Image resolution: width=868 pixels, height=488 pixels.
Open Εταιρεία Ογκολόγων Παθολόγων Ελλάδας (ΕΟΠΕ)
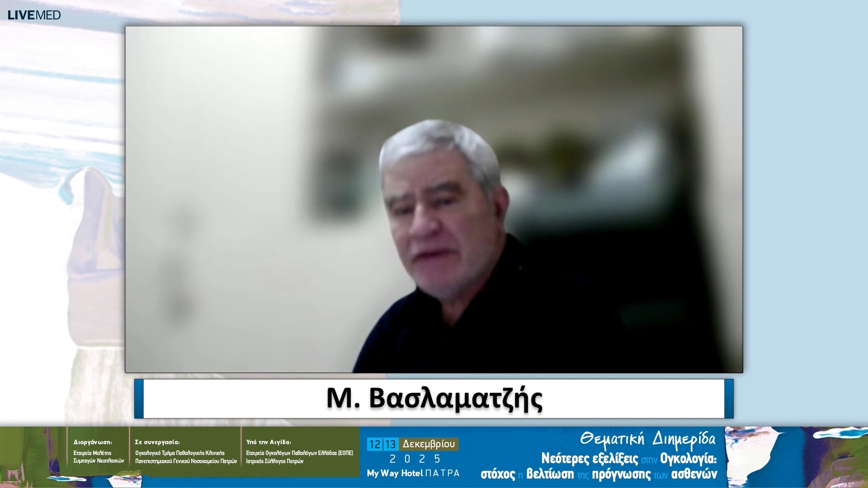click(x=299, y=453)
